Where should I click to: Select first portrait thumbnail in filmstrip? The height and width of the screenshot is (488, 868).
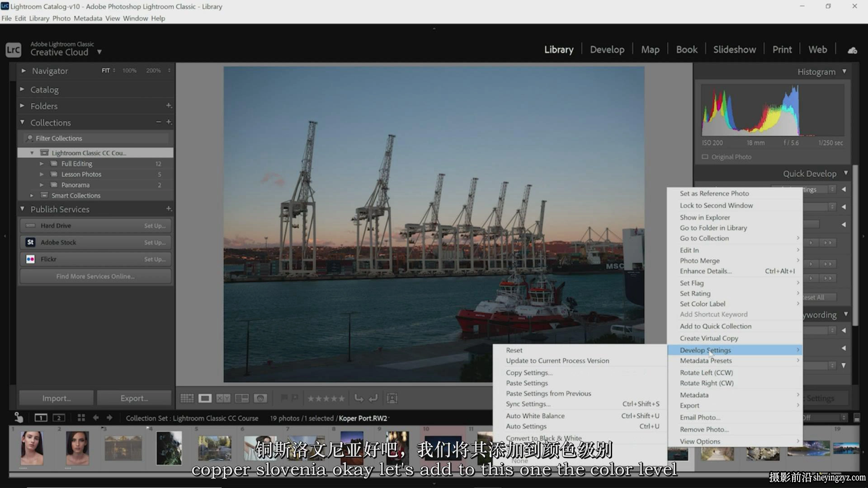pos(32,448)
